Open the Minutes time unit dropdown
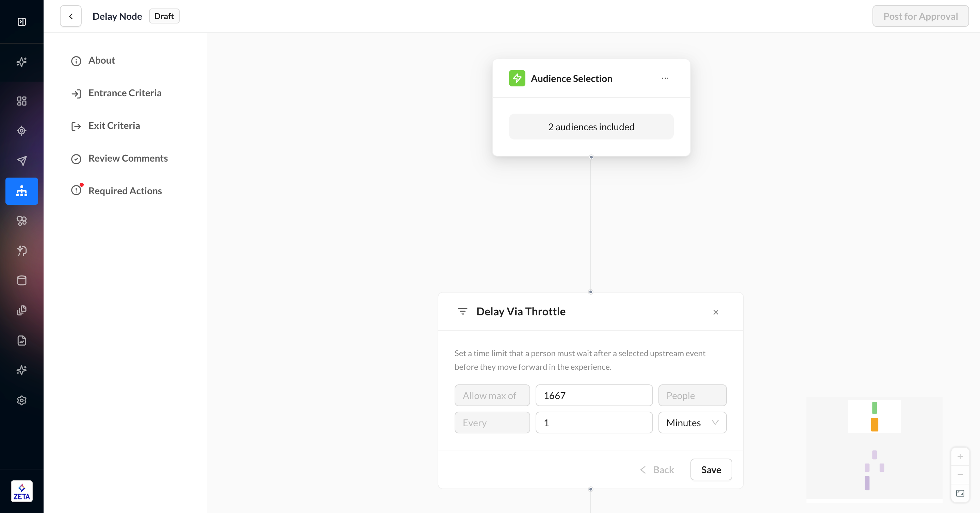Viewport: 980px width, 513px height. (692, 423)
